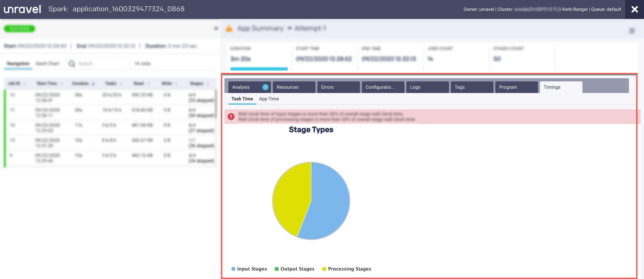Click the orange warning triangle icon
This screenshot has width=644, height=279.
[229, 28]
